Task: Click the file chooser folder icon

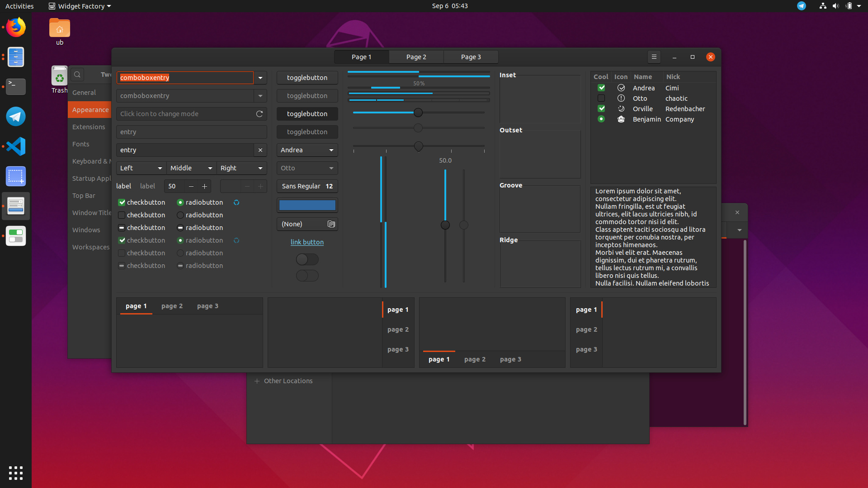Action: [x=331, y=224]
